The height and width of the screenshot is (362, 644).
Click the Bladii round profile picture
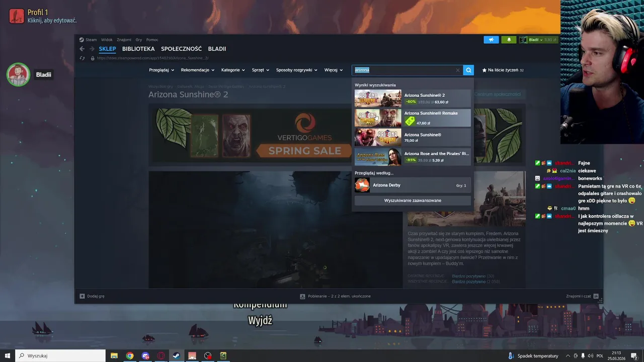tap(19, 75)
